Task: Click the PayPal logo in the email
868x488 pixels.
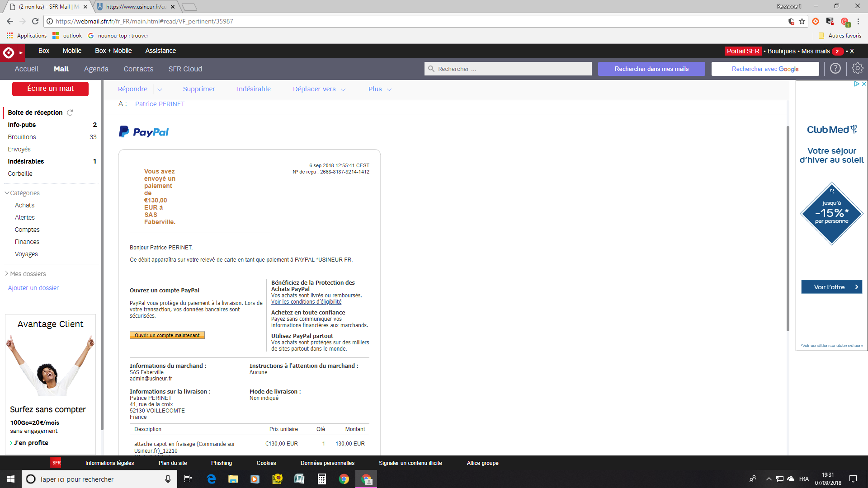Action: click(144, 132)
